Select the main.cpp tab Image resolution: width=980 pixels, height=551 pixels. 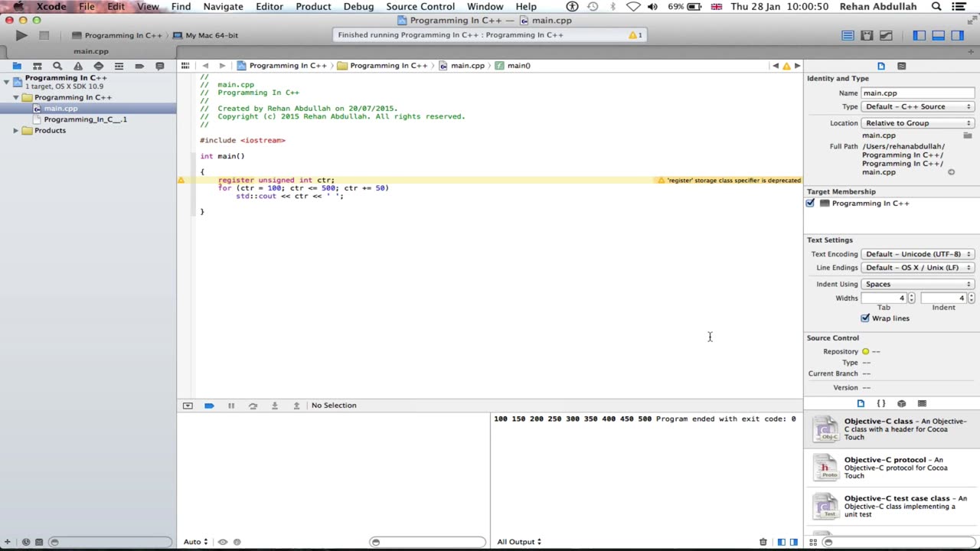tap(91, 51)
